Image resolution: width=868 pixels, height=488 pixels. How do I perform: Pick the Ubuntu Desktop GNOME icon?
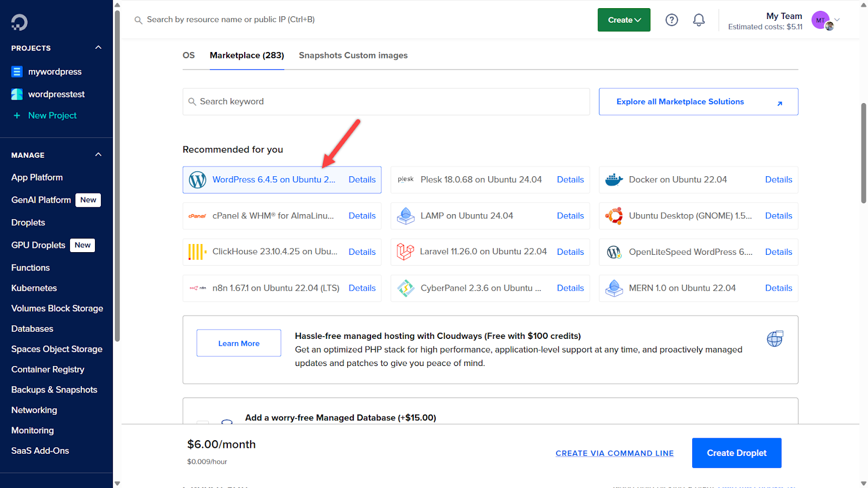[614, 216]
